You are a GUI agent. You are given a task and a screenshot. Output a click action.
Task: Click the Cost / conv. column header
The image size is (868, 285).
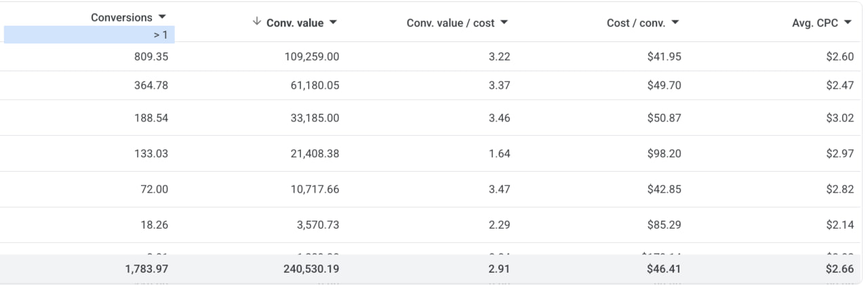[636, 23]
